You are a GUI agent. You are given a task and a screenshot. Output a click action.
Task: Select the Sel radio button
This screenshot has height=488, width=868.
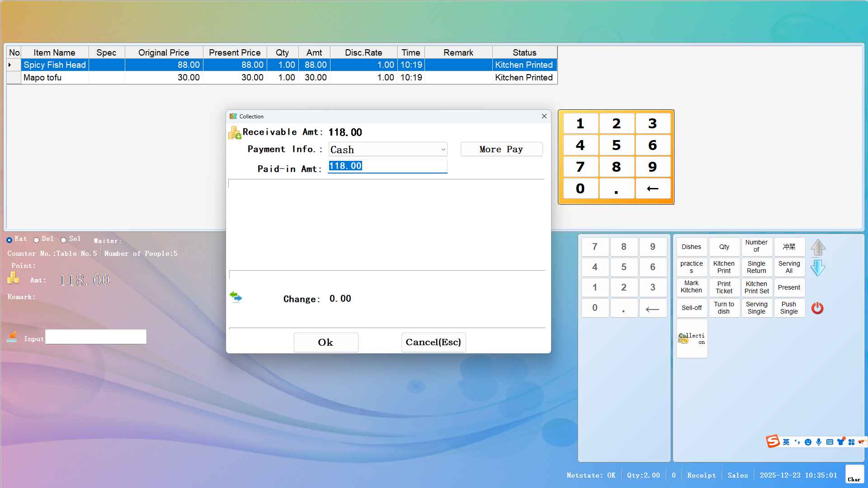click(x=64, y=240)
